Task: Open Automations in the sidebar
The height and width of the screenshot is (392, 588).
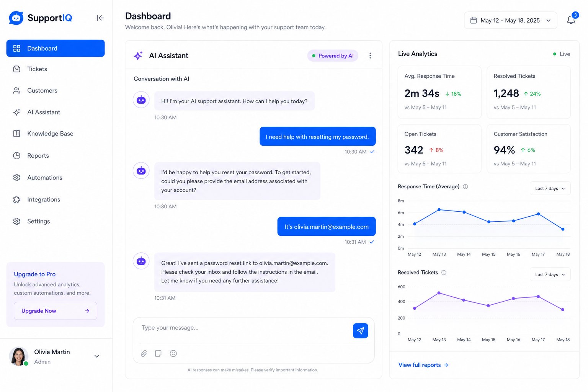Action: pyautogui.click(x=56, y=178)
